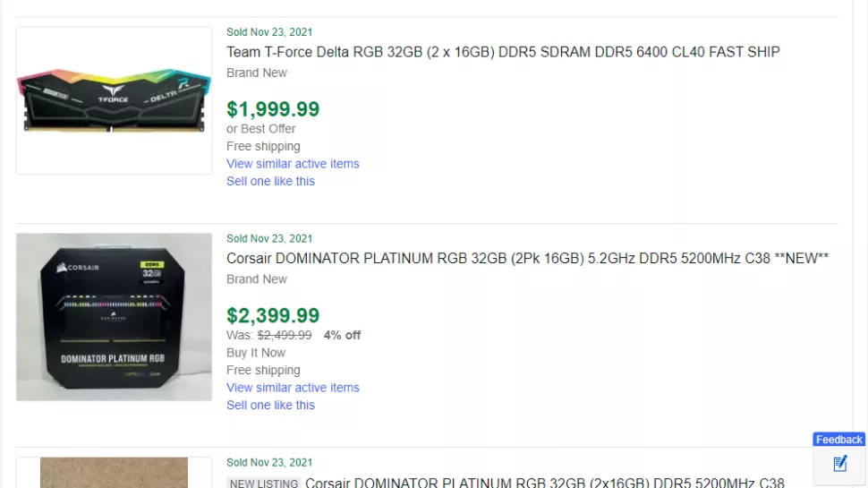
Task: Open Corsair DOMINATOR PLATINUM 5.2GHz listing title
Action: [x=527, y=259]
